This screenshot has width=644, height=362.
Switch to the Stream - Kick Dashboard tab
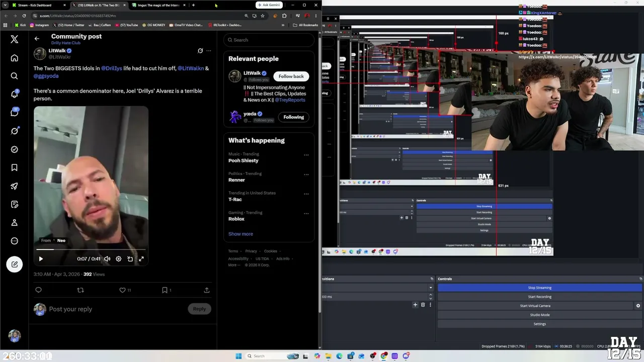(39, 5)
